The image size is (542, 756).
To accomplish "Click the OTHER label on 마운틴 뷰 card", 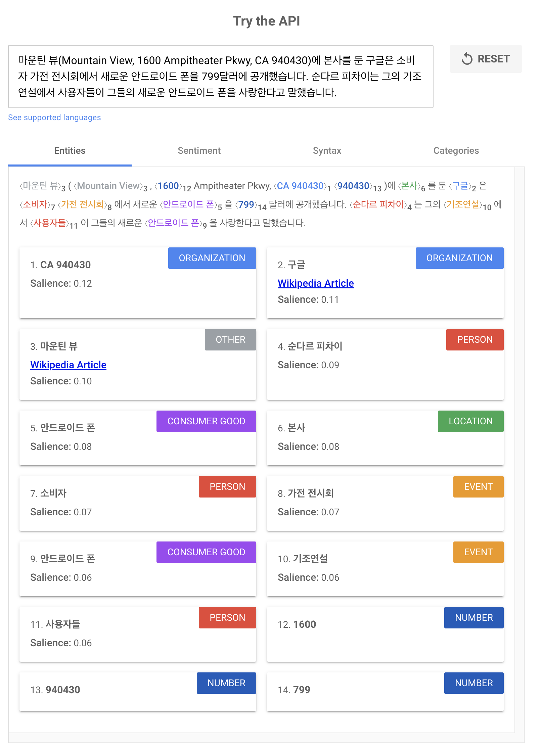I will tap(230, 340).
